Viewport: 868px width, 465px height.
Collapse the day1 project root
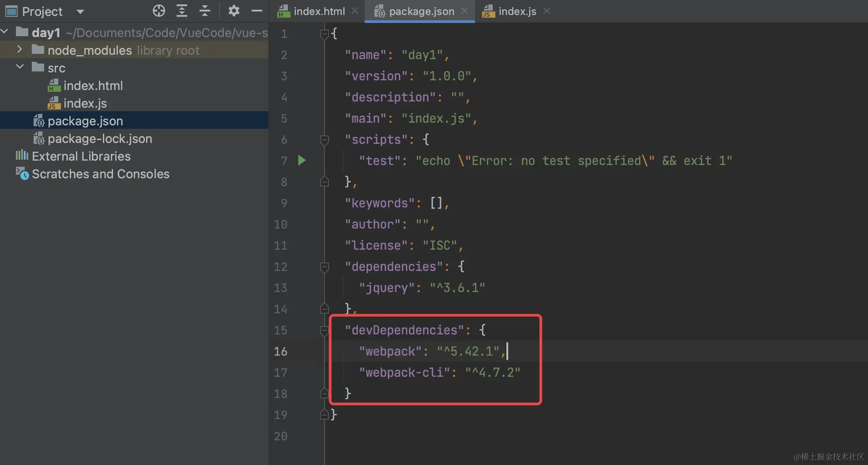pos(5,32)
